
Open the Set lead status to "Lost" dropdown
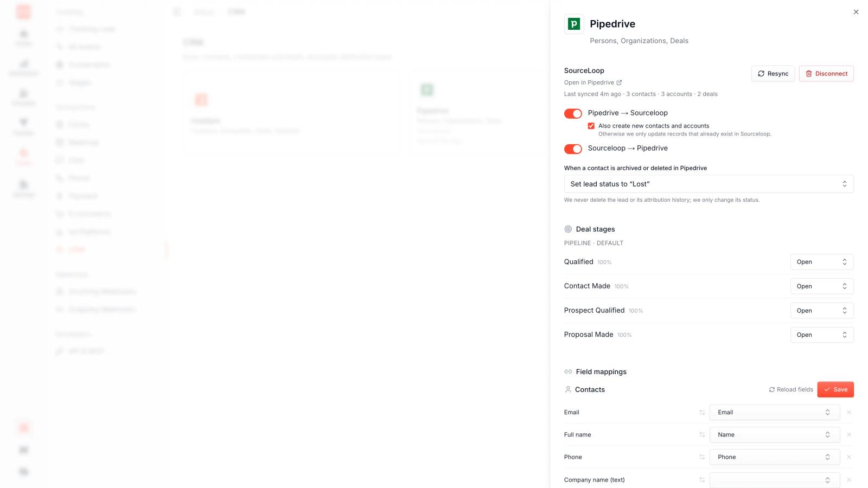click(709, 184)
